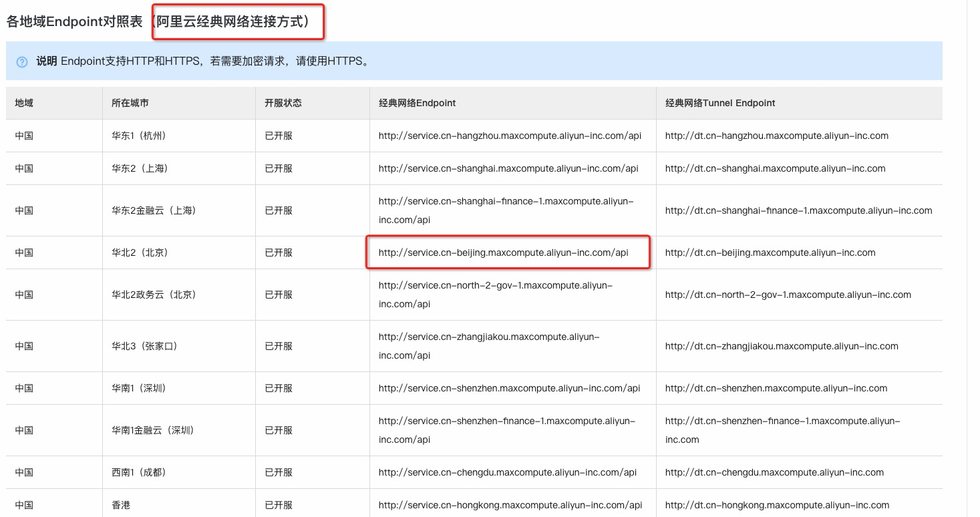This screenshot has width=980, height=517.
Task: Click the dt.cn-shenzhen.maxcompute tunnel endpoint
Action: tap(776, 388)
